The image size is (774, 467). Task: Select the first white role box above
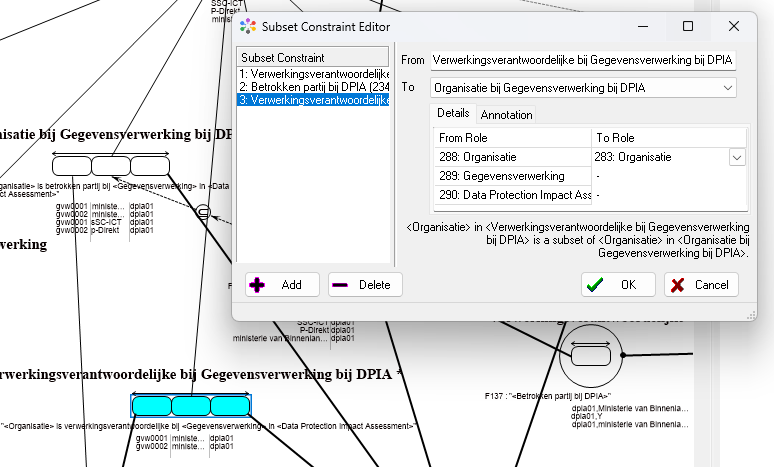[x=72, y=166]
